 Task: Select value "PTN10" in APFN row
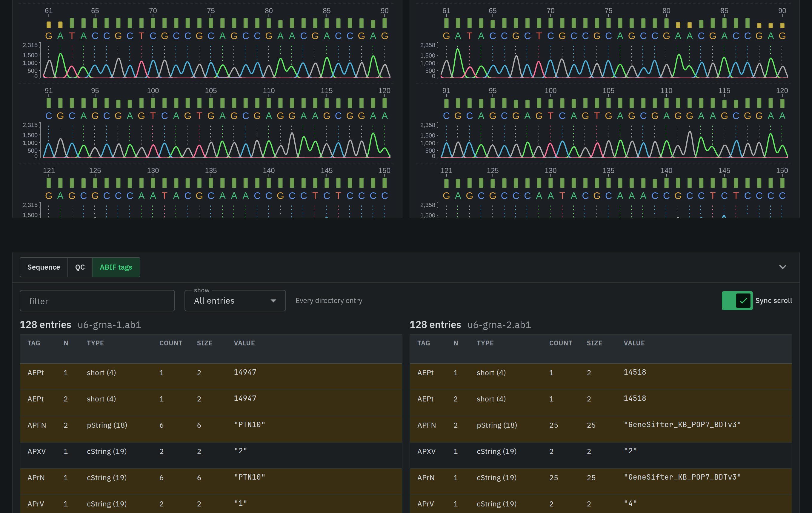(x=250, y=424)
